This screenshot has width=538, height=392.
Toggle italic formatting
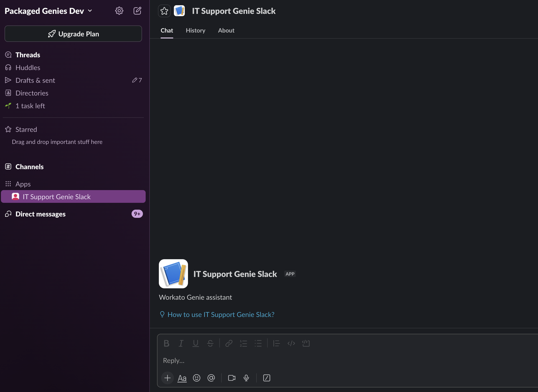(x=181, y=343)
